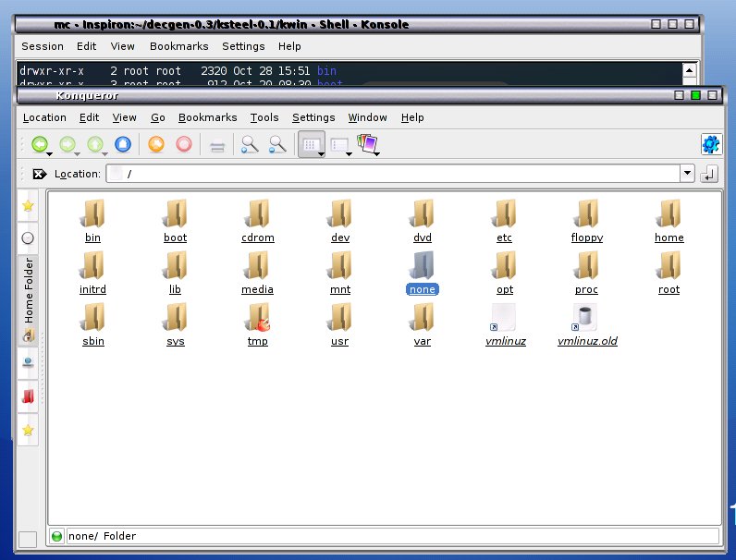Click the Forward arrow toolbar icon
The width and height of the screenshot is (736, 560).
tap(67, 144)
